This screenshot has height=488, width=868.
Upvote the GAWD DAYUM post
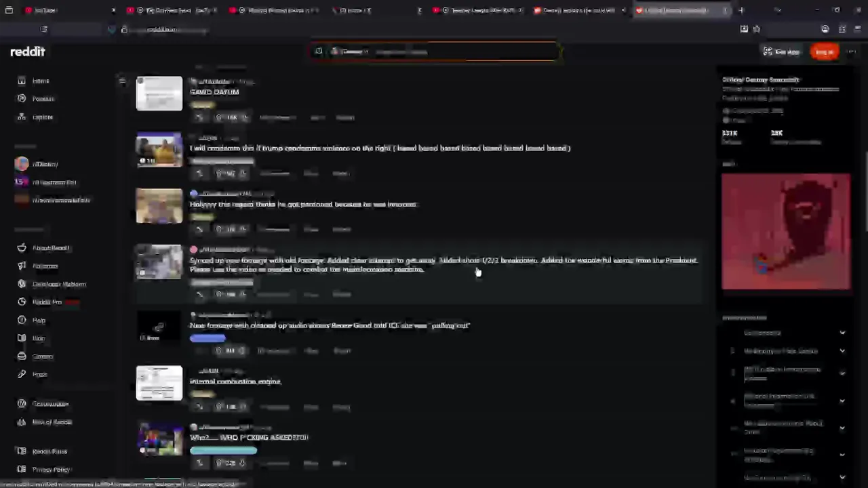pyautogui.click(x=218, y=117)
